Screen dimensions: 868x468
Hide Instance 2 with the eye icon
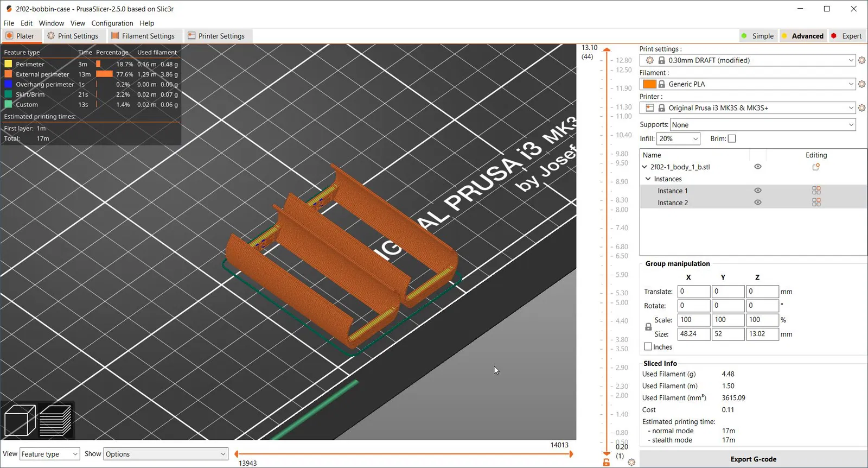pyautogui.click(x=758, y=203)
